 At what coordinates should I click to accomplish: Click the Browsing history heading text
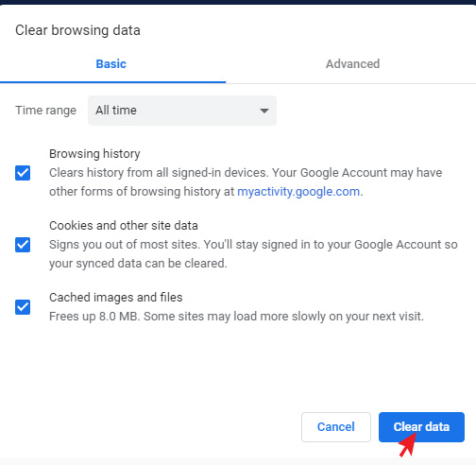point(94,154)
